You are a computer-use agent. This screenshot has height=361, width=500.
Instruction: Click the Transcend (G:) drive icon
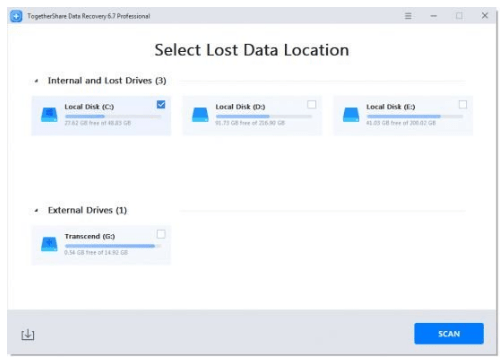click(x=49, y=244)
